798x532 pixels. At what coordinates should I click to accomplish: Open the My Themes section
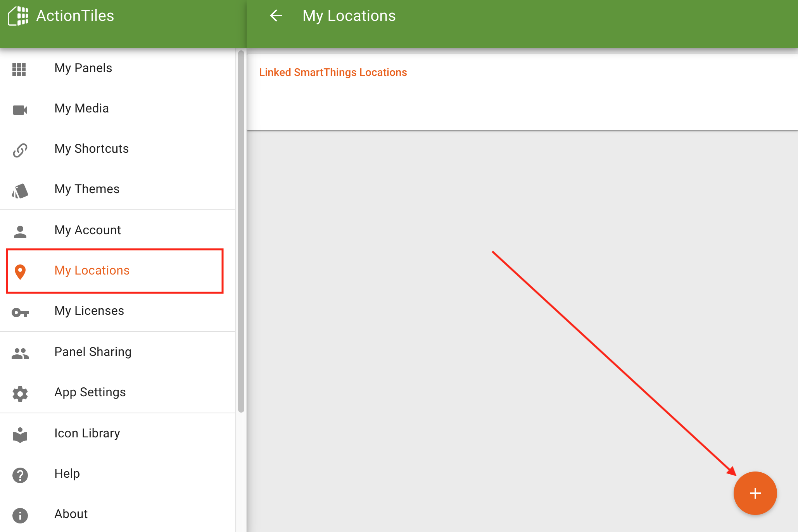(x=117, y=189)
